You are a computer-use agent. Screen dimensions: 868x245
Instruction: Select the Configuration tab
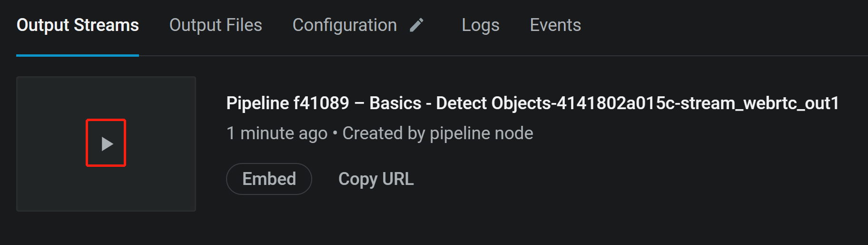click(x=345, y=25)
